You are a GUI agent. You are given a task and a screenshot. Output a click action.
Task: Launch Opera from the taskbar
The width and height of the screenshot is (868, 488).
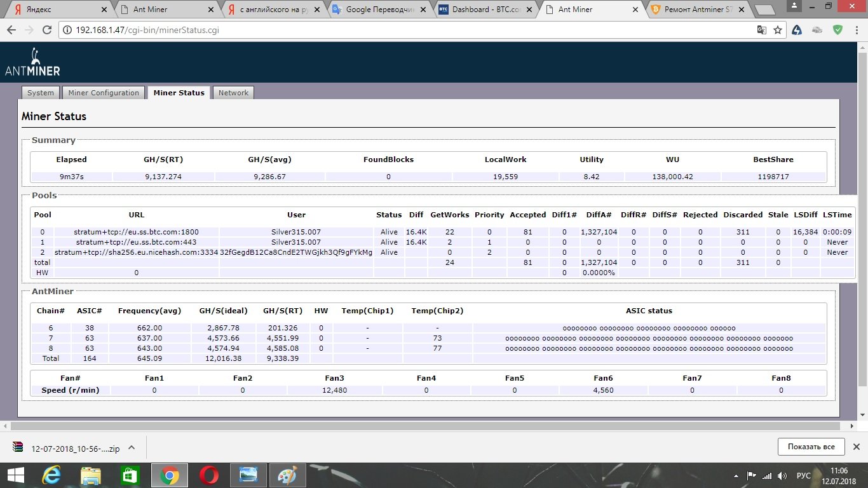click(208, 475)
